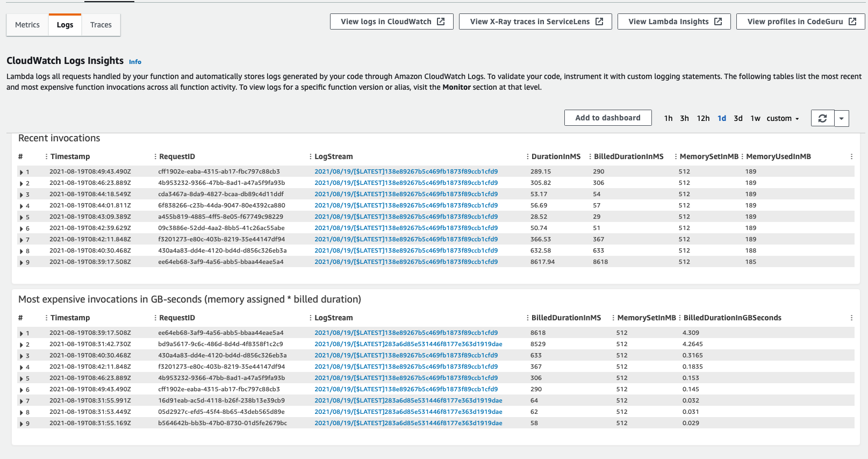Select the 1w time range
Viewport: 868px width, 459px height.
coord(755,118)
